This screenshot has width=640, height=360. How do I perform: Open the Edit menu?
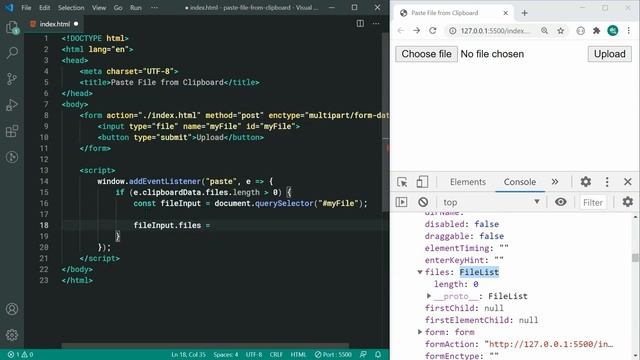pyautogui.click(x=44, y=8)
